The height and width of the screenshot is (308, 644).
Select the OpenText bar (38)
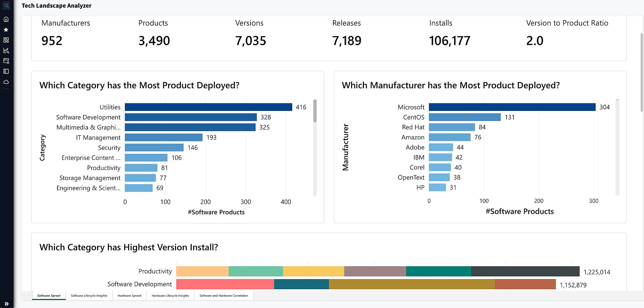pos(439,177)
